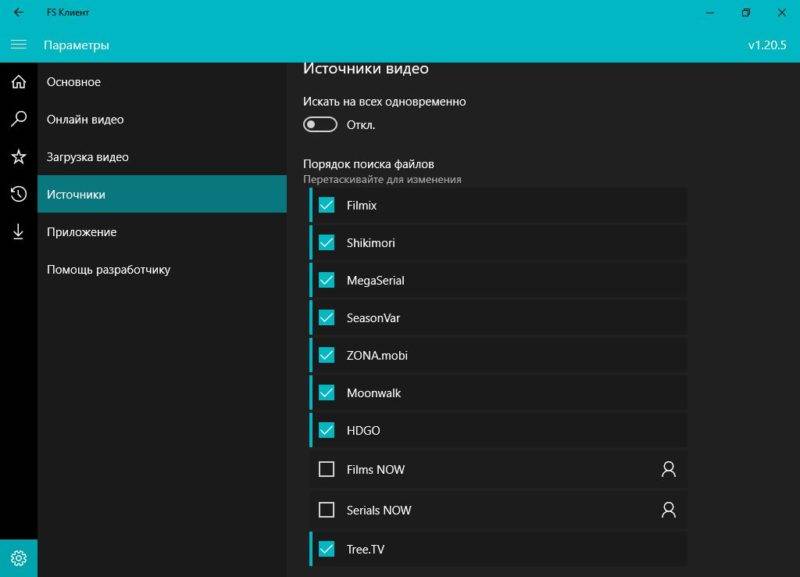Enable the Films NOW checkbox
The width and height of the screenshot is (800, 577).
[327, 469]
